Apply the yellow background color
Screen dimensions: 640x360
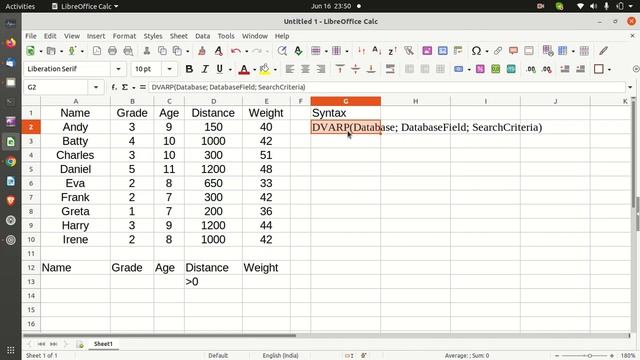pyautogui.click(x=264, y=69)
